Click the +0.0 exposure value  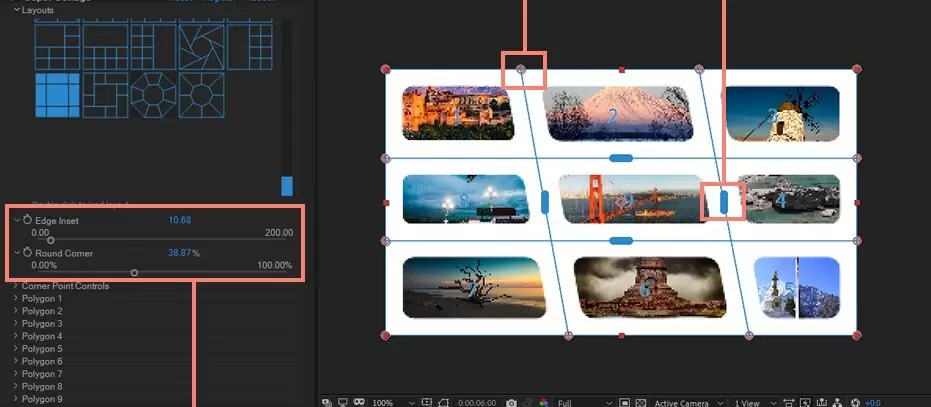[x=873, y=403]
